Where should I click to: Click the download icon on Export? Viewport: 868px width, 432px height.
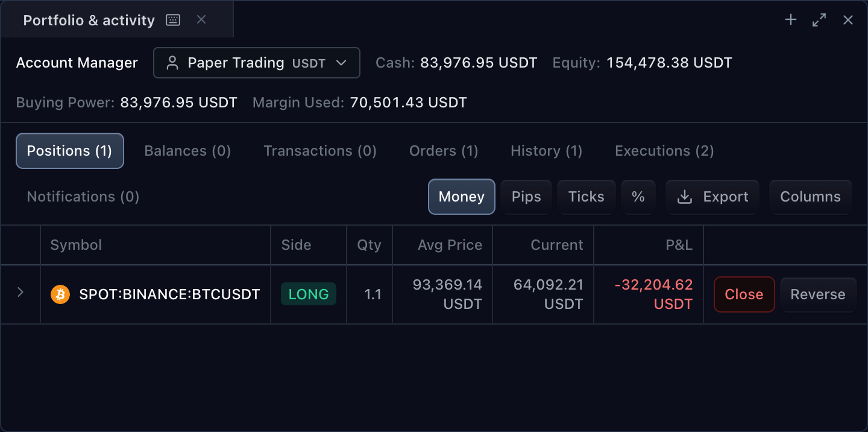point(685,197)
